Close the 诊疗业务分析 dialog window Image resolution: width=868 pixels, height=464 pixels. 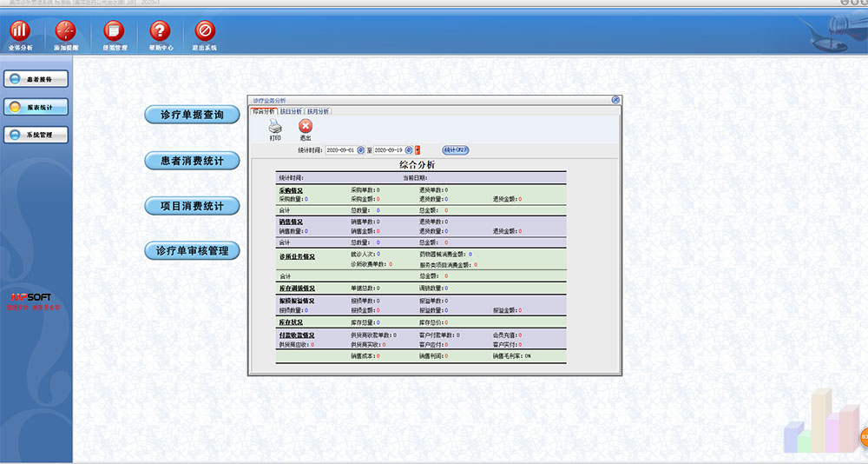[615, 100]
